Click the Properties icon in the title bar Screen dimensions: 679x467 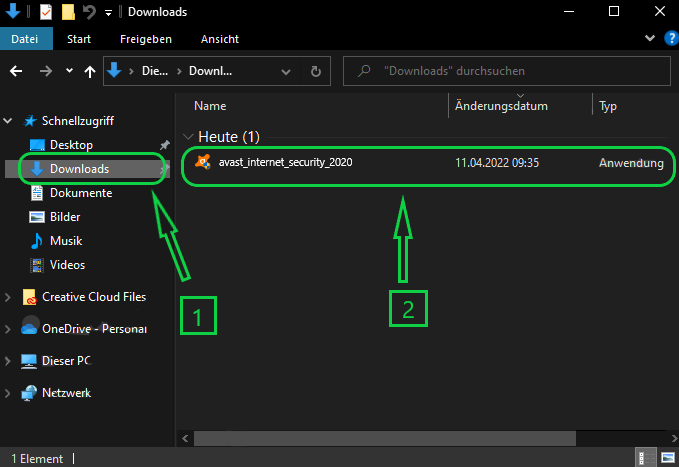45,12
